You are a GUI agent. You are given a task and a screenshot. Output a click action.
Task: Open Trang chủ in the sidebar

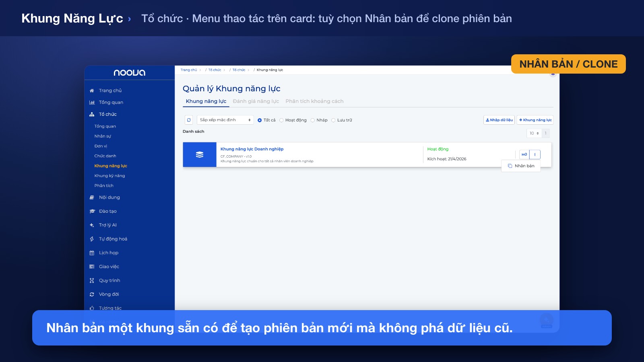[x=110, y=90]
